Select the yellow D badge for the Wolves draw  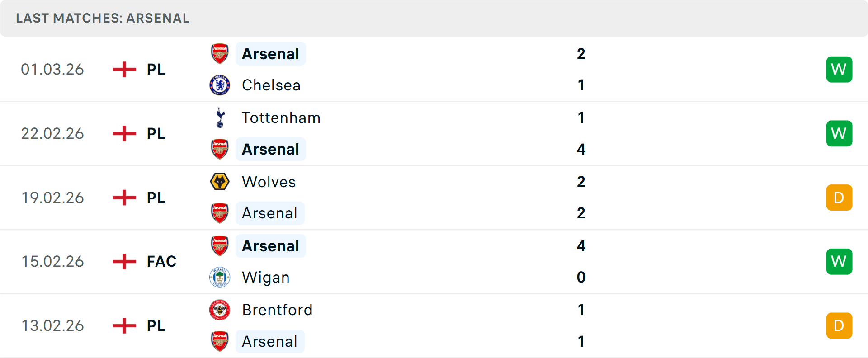[x=839, y=197]
